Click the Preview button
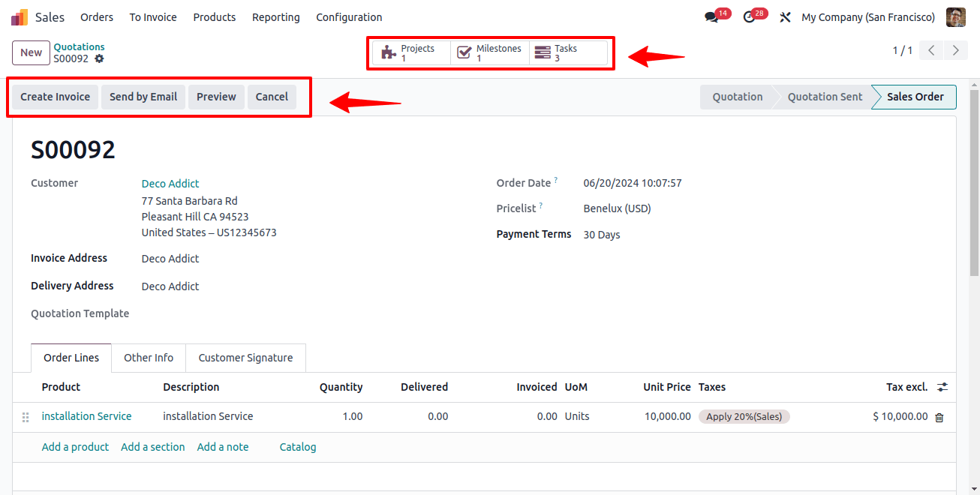Image resolution: width=980 pixels, height=495 pixels. [216, 97]
